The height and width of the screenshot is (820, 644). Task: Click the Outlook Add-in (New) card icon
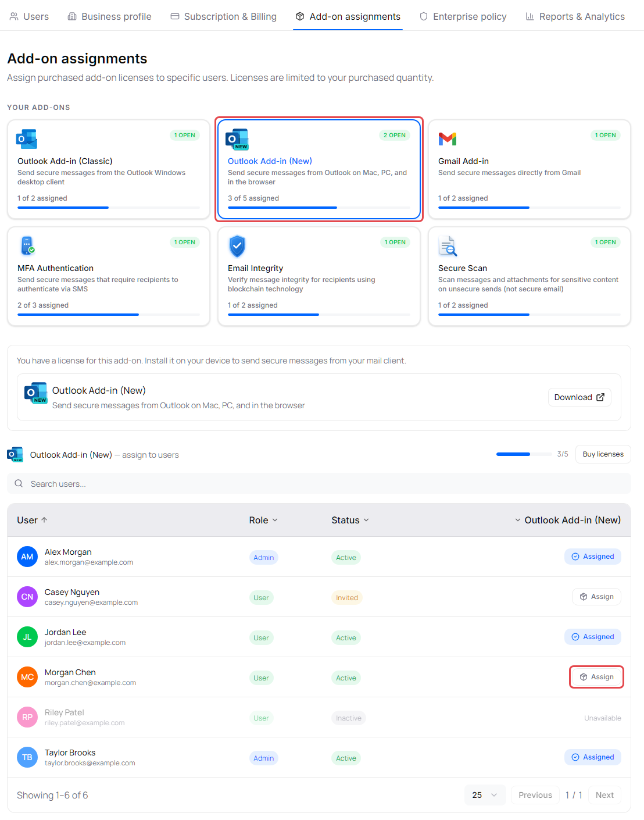point(237,139)
